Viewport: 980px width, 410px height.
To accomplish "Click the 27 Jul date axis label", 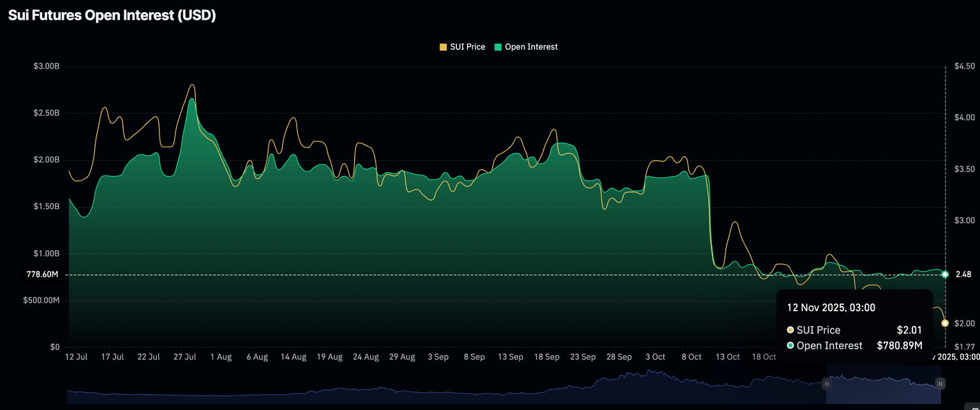I will tap(185, 357).
